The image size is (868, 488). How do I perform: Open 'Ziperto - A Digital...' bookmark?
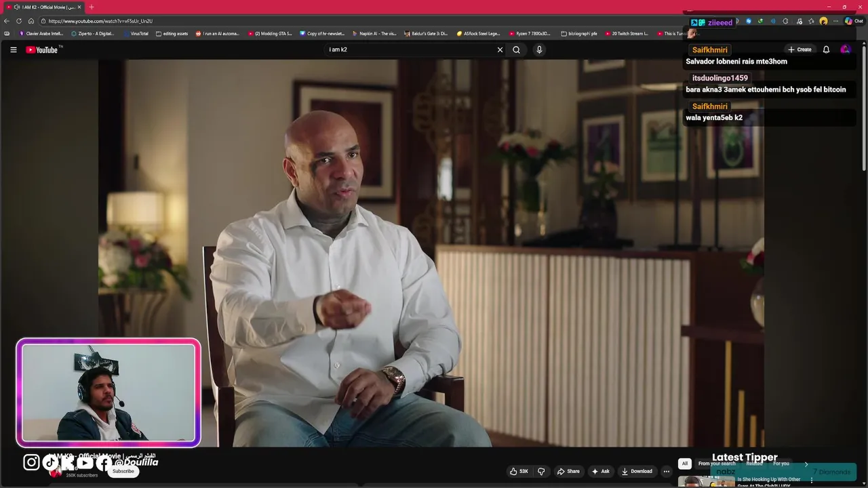click(93, 33)
